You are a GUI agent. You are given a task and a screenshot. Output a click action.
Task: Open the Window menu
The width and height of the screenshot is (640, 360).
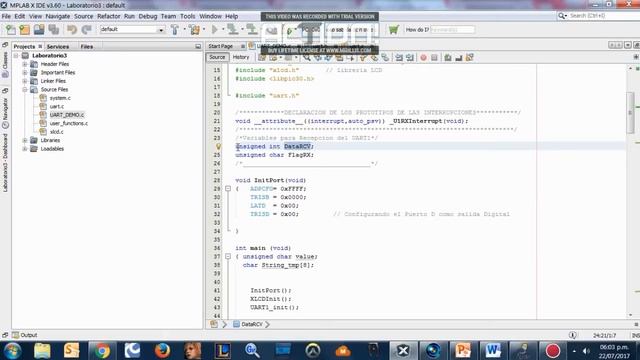pyautogui.click(x=210, y=16)
